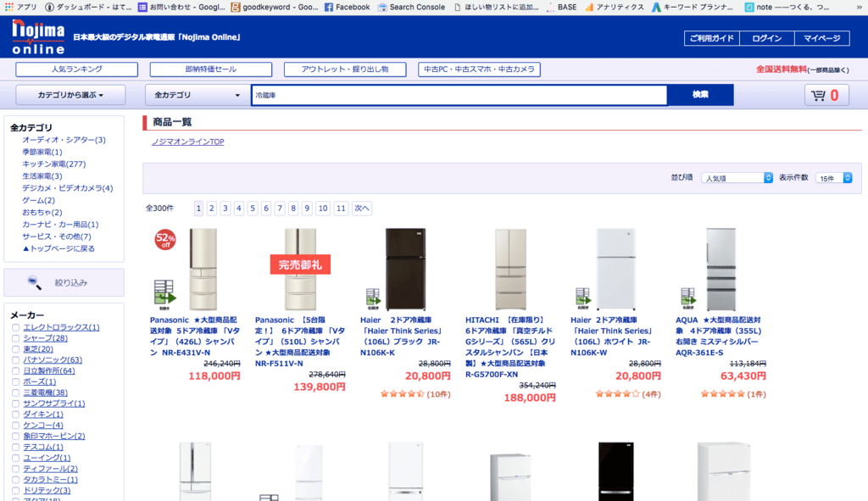Open the 人気ランキング tab
The image size is (868, 501).
click(x=76, y=70)
